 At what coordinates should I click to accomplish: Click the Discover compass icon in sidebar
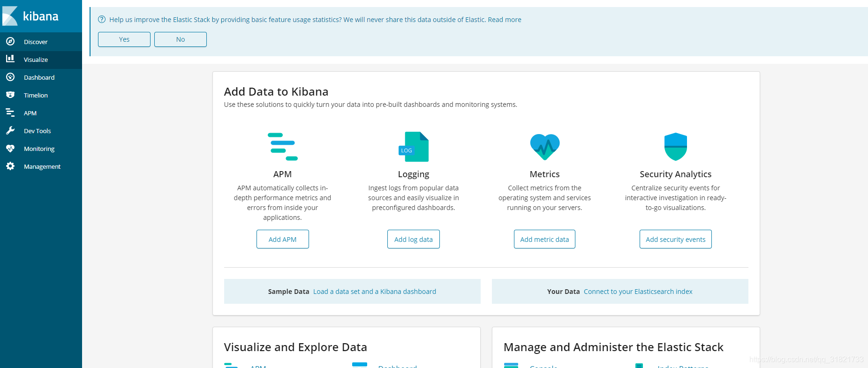[10, 41]
